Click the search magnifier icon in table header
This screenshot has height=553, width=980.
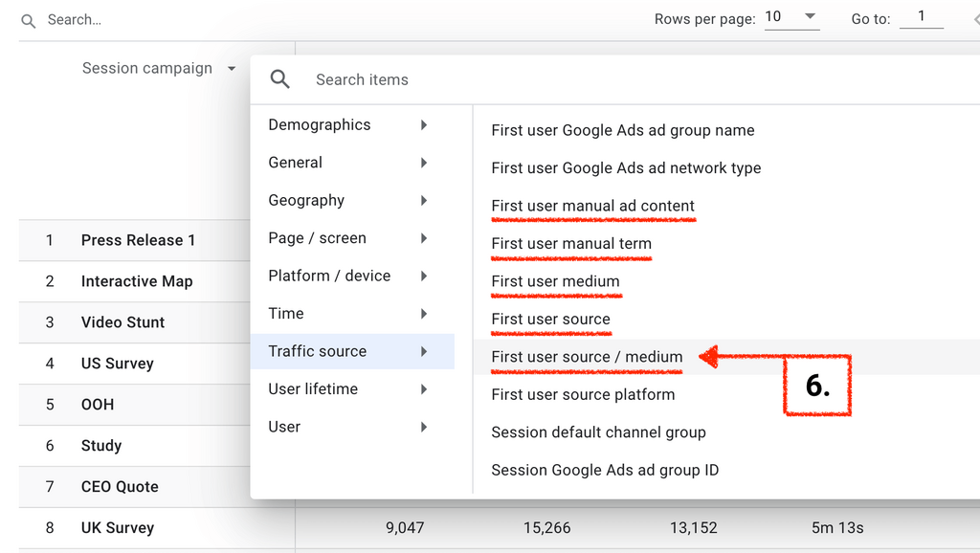tap(29, 20)
